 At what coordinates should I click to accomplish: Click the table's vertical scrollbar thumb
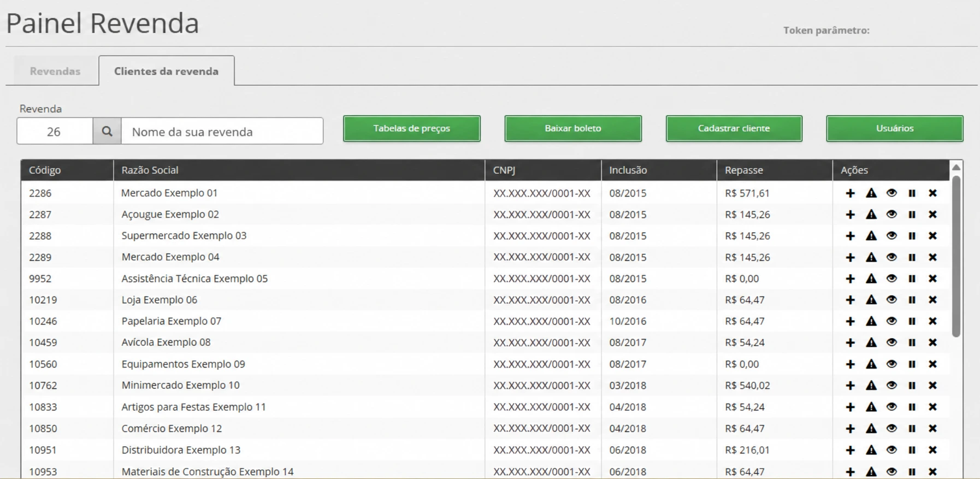[956, 256]
